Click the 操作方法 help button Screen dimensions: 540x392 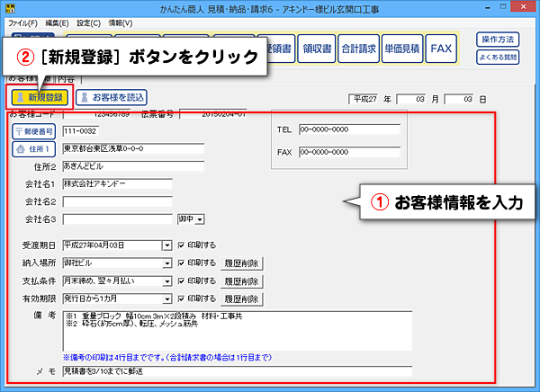pos(498,40)
